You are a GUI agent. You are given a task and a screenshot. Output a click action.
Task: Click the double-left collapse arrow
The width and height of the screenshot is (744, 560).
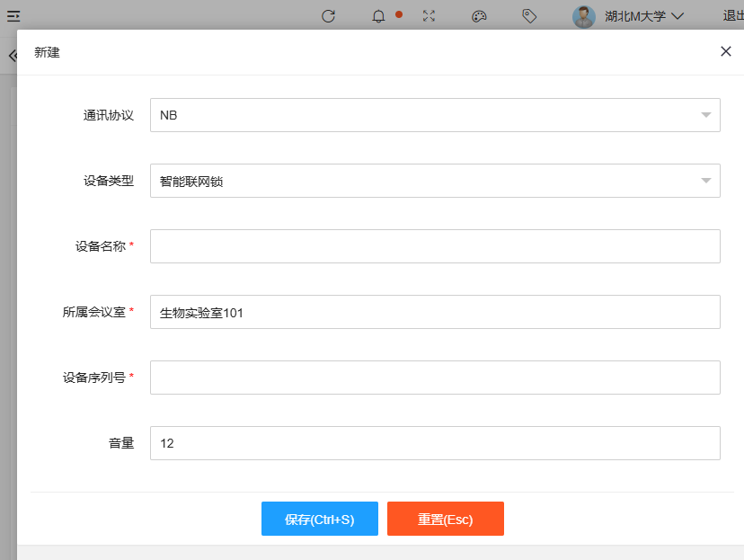pos(12,56)
